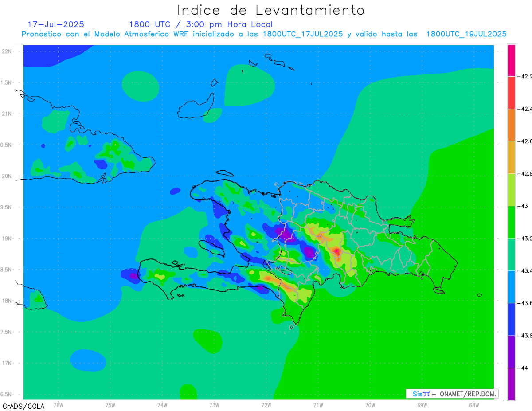
Task: Select the yellow-green legend swatch below -42.8
Action: click(511, 189)
